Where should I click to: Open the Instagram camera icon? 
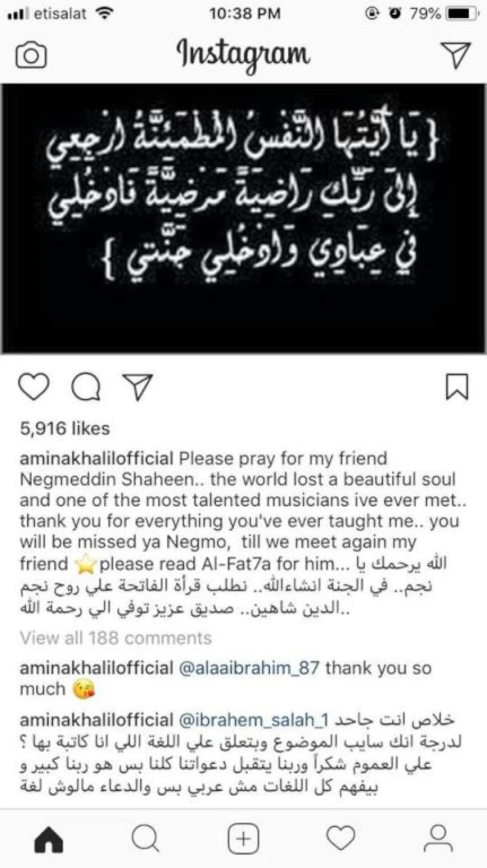(31, 55)
